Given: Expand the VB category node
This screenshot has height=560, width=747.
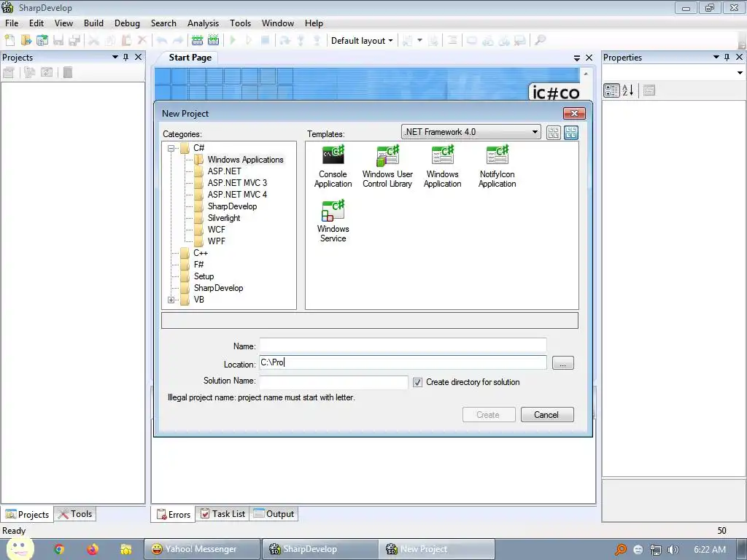Looking at the screenshot, I should (171, 300).
